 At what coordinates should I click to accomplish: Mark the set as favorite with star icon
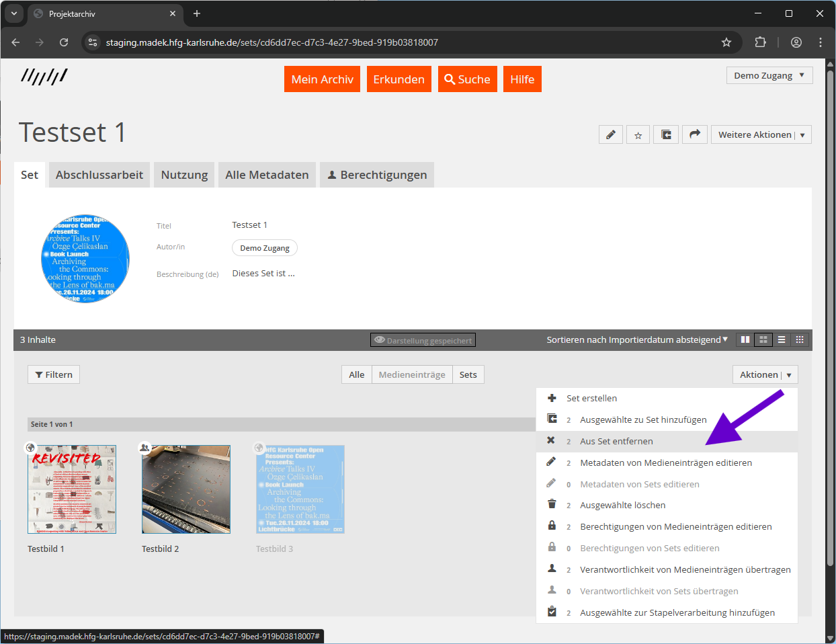coord(638,135)
